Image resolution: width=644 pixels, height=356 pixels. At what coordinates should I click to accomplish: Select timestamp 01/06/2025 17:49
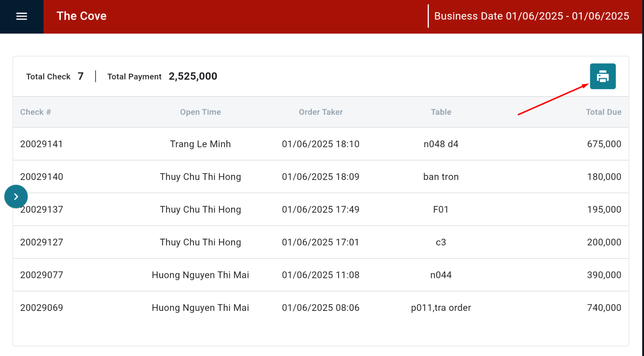click(x=321, y=209)
